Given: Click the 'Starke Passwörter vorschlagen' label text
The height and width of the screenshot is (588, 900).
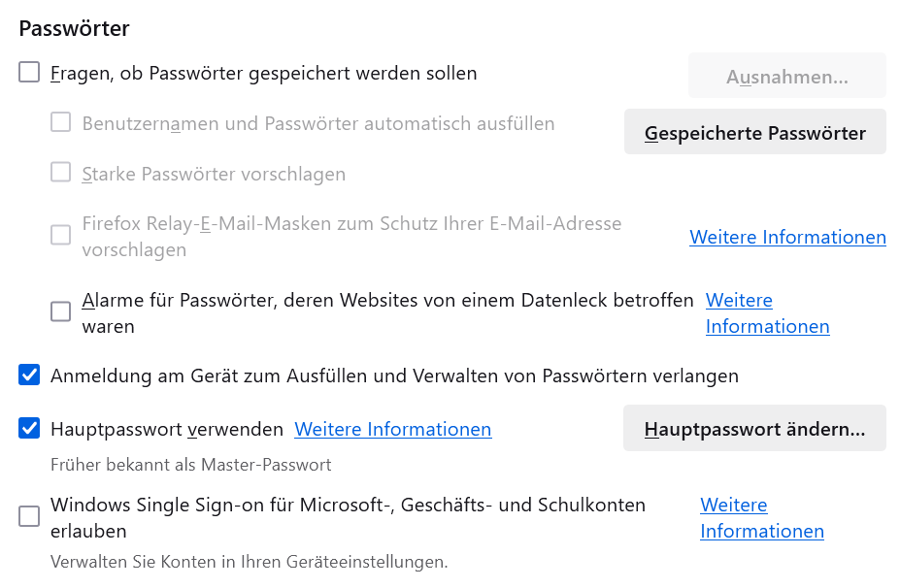Looking at the screenshot, I should coord(214,175).
